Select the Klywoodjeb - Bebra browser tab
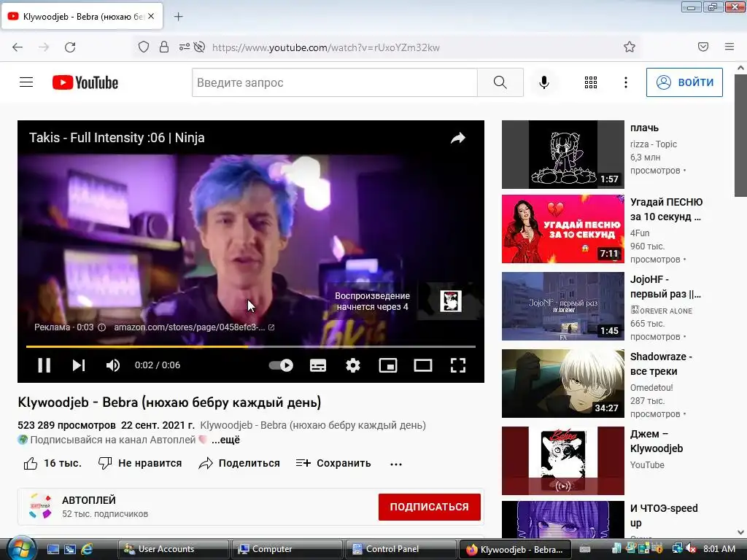Image resolution: width=747 pixels, height=560 pixels. [82, 16]
